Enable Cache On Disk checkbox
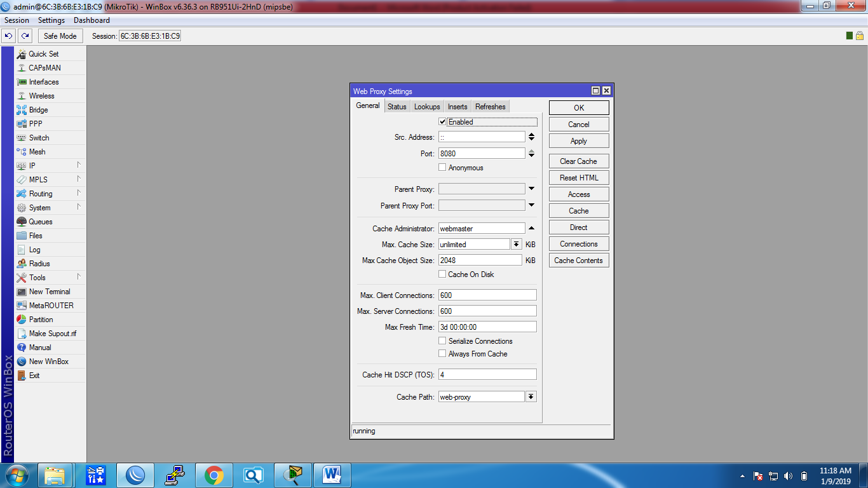This screenshot has height=488, width=868. click(443, 274)
